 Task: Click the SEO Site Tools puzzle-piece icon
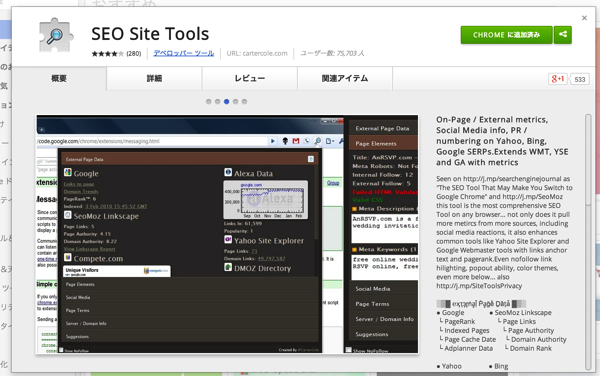(56, 35)
